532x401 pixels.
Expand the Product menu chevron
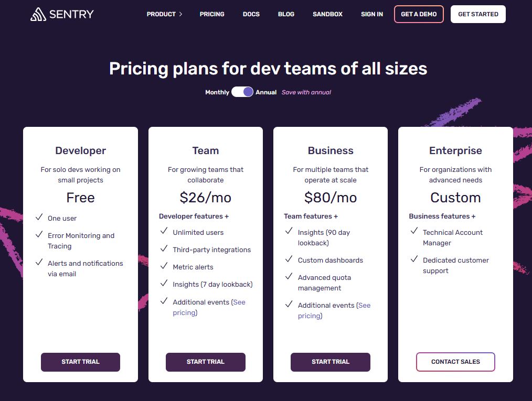(180, 14)
